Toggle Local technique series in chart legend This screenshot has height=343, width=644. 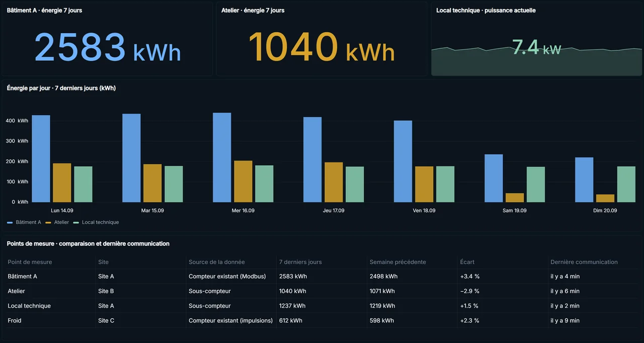coord(96,222)
